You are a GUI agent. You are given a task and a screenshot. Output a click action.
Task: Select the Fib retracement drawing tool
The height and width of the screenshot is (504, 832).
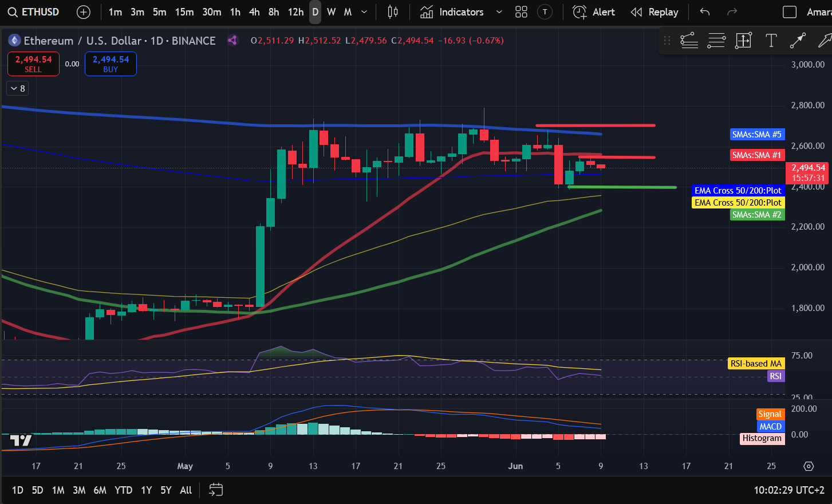tap(717, 41)
